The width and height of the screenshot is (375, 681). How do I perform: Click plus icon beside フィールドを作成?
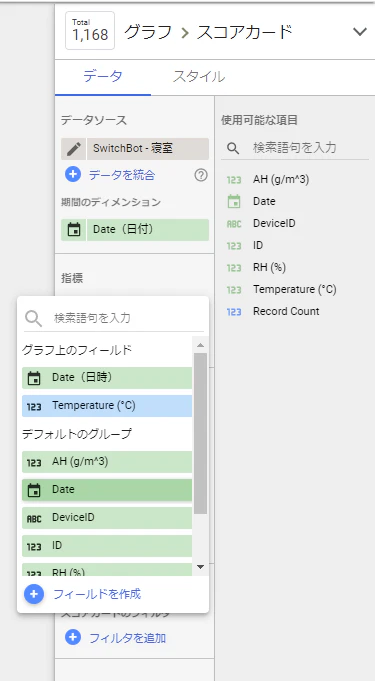point(34,594)
